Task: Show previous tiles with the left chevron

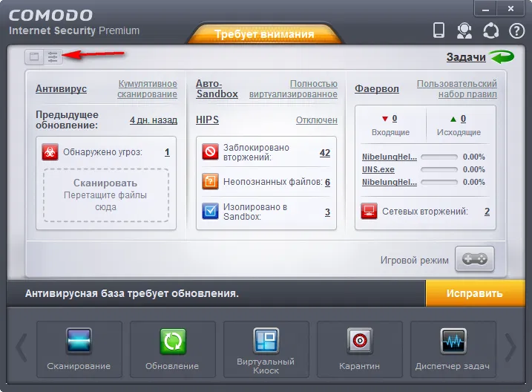Action: (22, 348)
